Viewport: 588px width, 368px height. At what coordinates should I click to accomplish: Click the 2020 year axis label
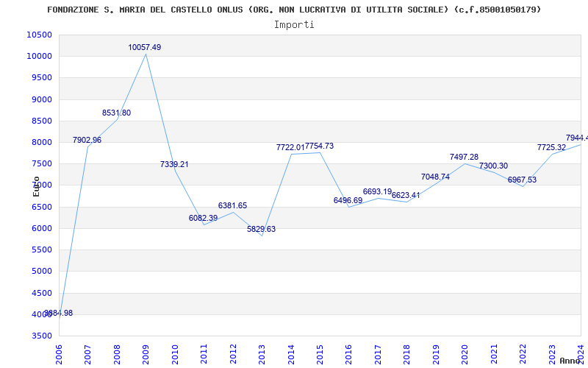coord(465,355)
